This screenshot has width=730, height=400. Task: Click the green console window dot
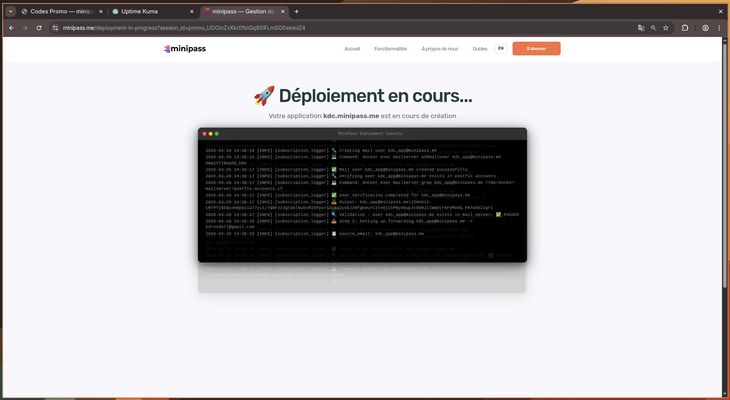[216, 134]
